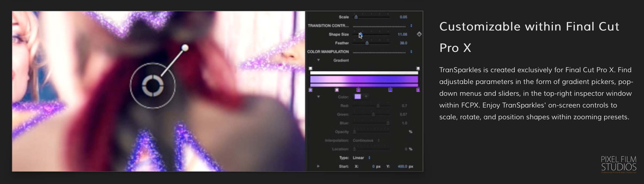
Task: Click the heading Customizable within Final Cut Pro X
Action: [x=529, y=37]
